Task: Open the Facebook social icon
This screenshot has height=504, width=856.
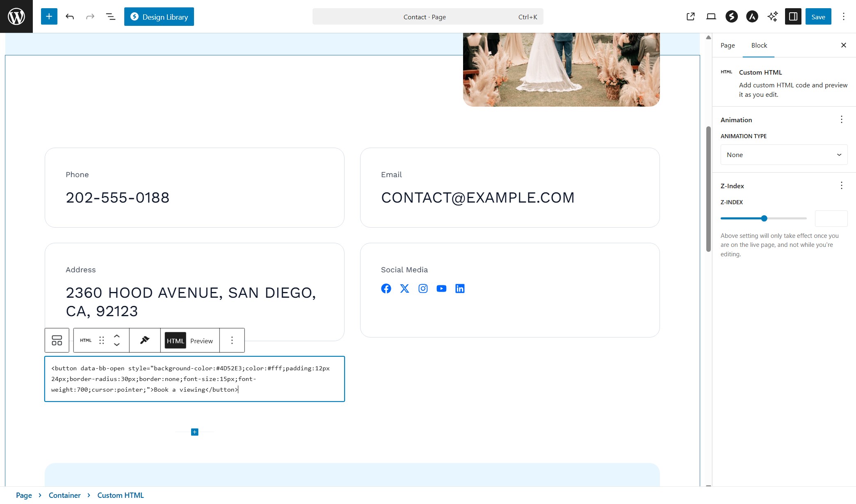Action: click(x=386, y=289)
